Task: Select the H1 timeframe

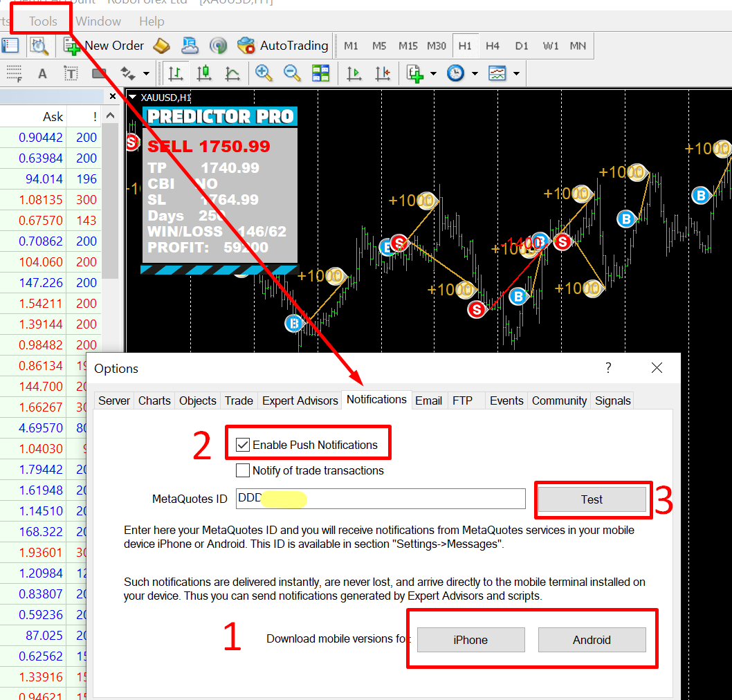Action: [465, 46]
